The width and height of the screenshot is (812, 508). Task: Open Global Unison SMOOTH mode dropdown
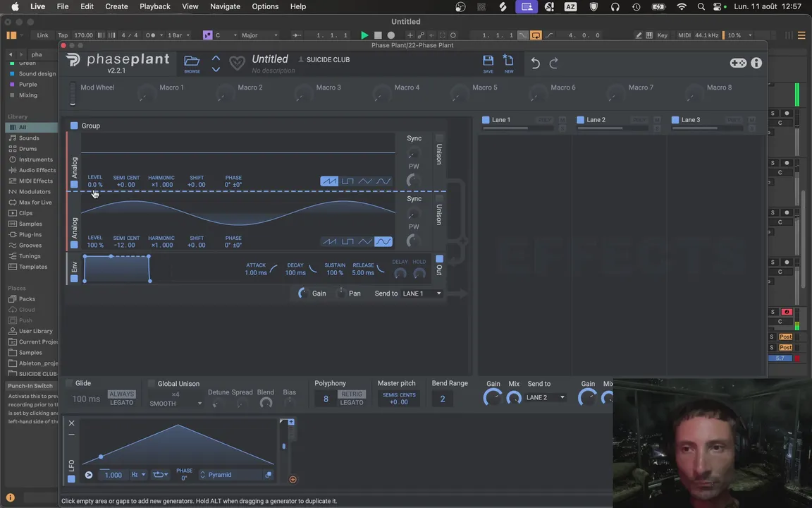pyautogui.click(x=175, y=404)
